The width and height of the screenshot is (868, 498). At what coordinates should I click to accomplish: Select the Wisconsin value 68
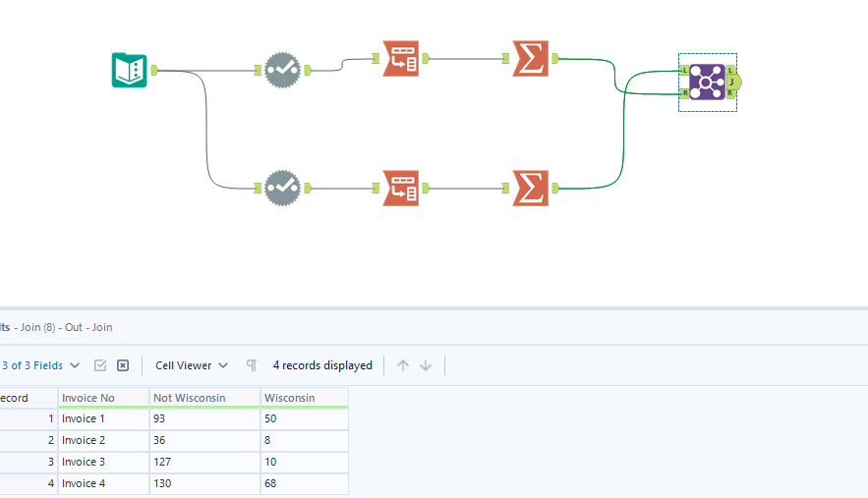[x=305, y=483]
